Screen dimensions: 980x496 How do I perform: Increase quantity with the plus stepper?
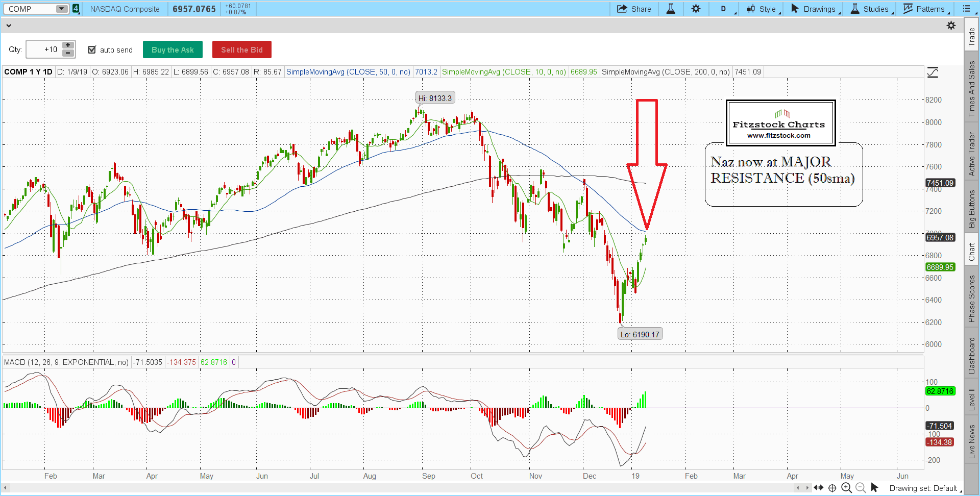point(68,45)
